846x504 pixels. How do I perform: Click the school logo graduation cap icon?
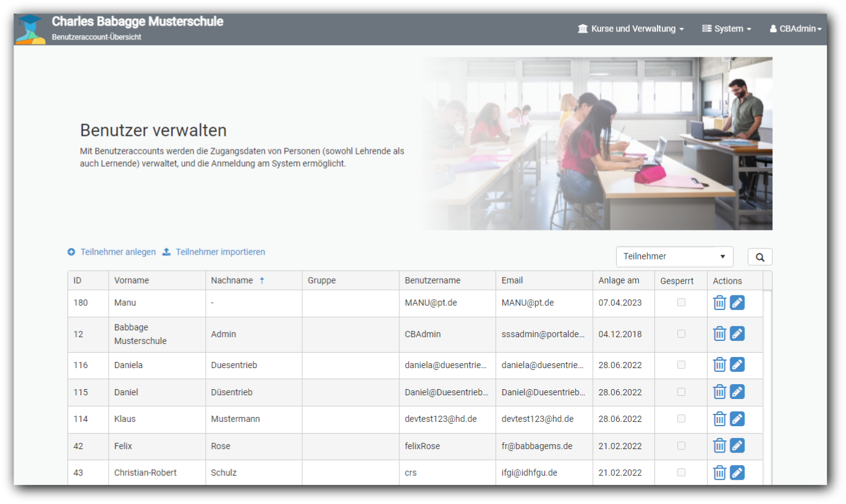pyautogui.click(x=30, y=29)
